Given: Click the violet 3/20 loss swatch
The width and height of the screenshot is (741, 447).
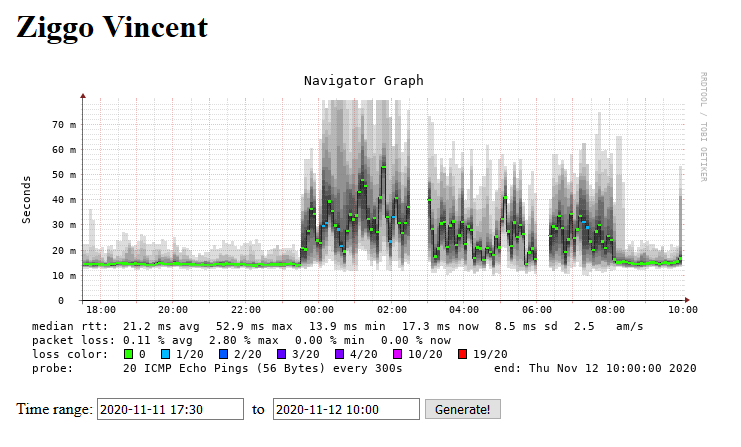Looking at the screenshot, I should (x=281, y=354).
